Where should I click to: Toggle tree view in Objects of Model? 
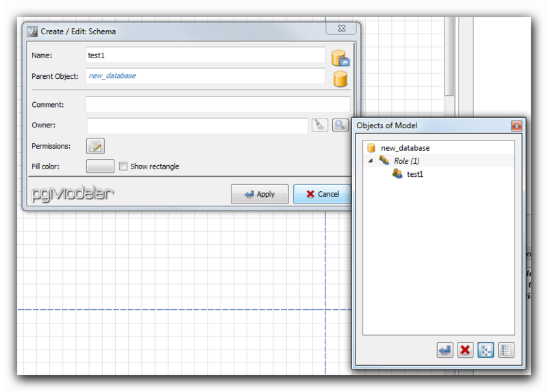tap(486, 350)
